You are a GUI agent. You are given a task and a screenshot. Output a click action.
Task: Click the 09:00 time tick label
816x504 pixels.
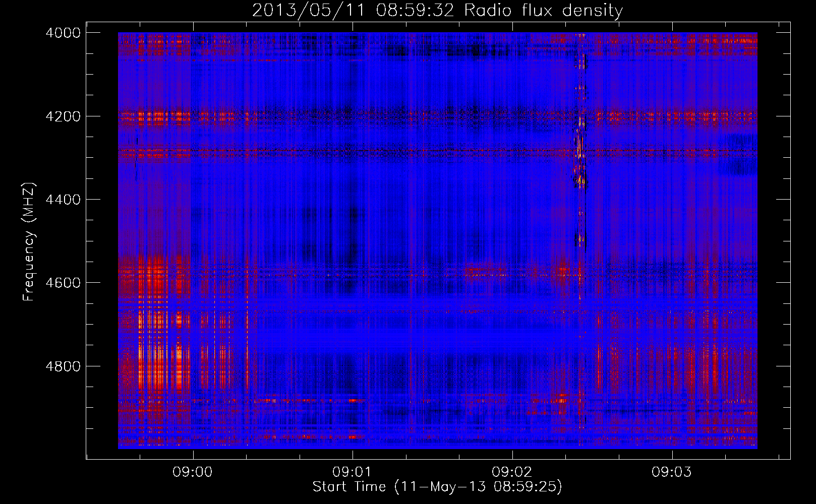[x=193, y=472]
